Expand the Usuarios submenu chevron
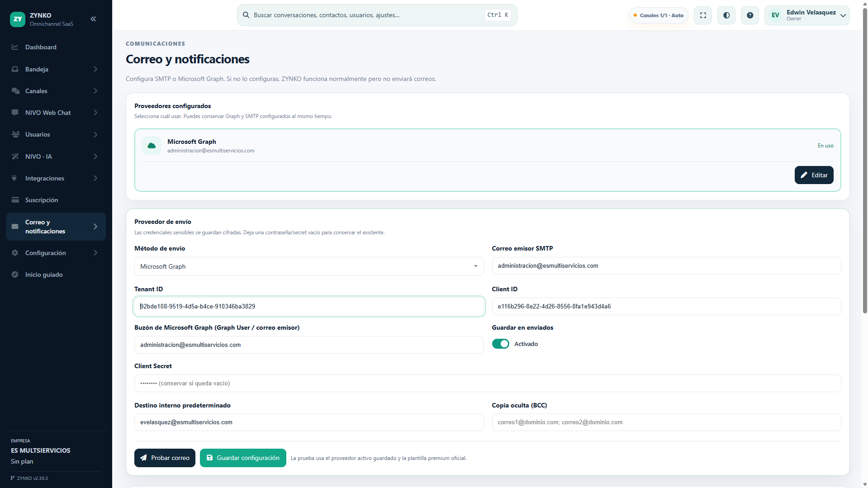Viewport: 868px width, 488px height. [95, 134]
